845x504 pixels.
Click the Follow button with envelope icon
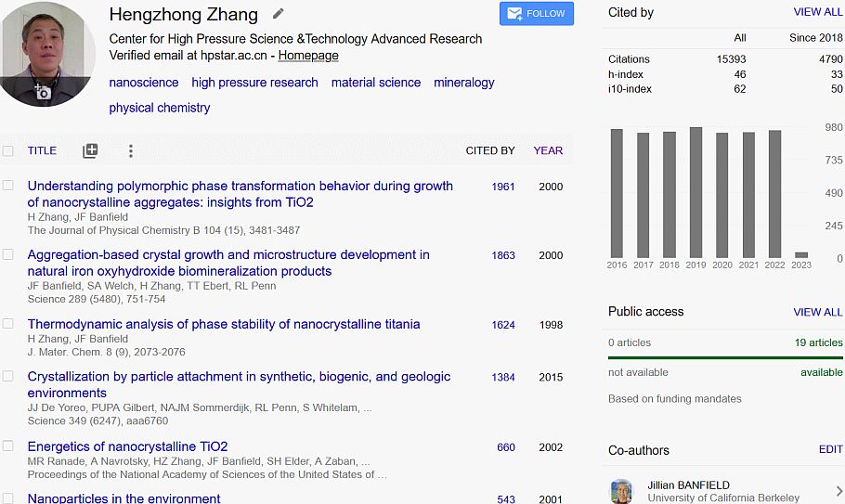536,14
